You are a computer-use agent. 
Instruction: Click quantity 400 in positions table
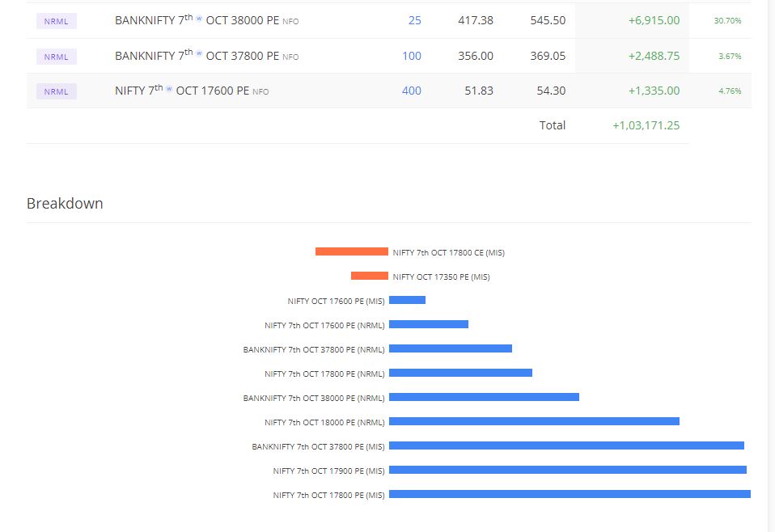coord(412,91)
